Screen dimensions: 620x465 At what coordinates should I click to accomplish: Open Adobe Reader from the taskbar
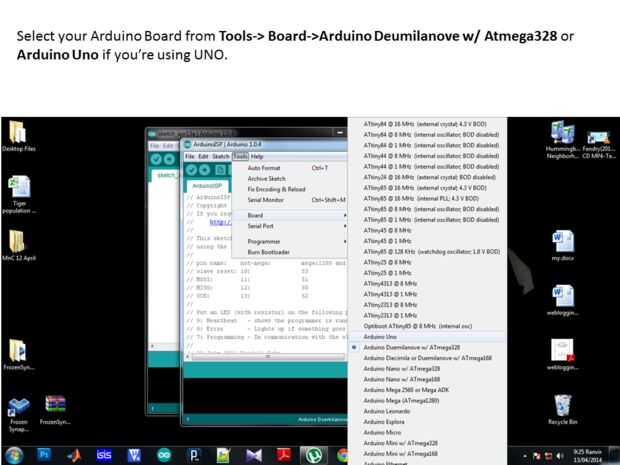[x=283, y=456]
